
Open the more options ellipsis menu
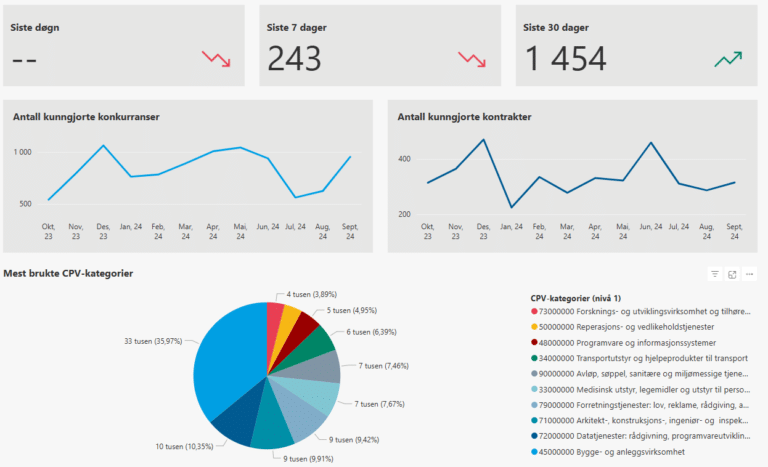point(751,274)
